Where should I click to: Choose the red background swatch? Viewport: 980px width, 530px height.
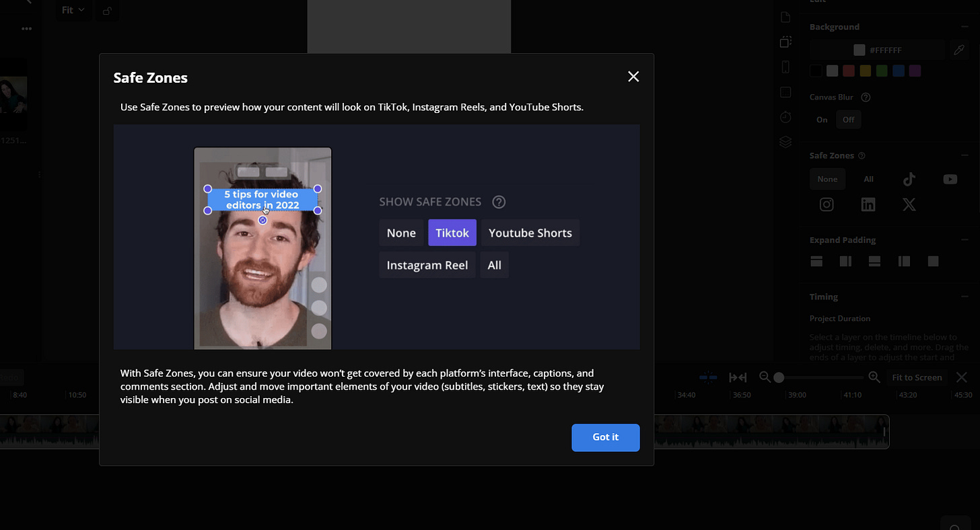849,71
